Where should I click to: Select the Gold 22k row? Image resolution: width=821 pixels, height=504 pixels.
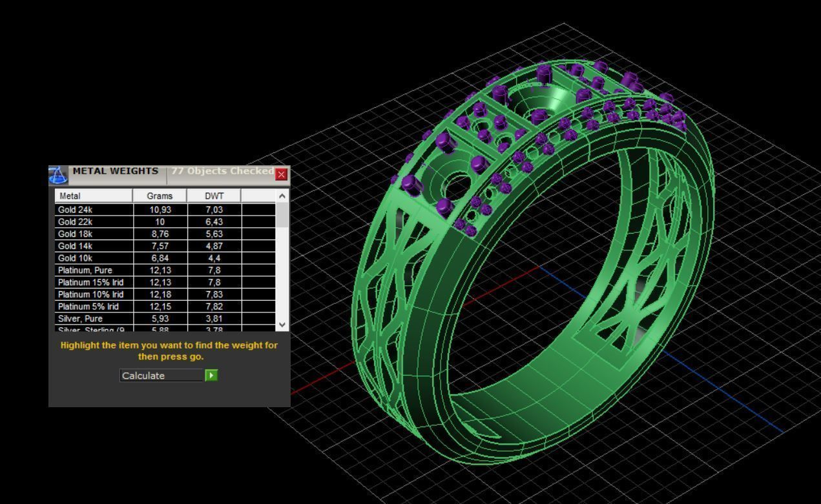pos(165,221)
